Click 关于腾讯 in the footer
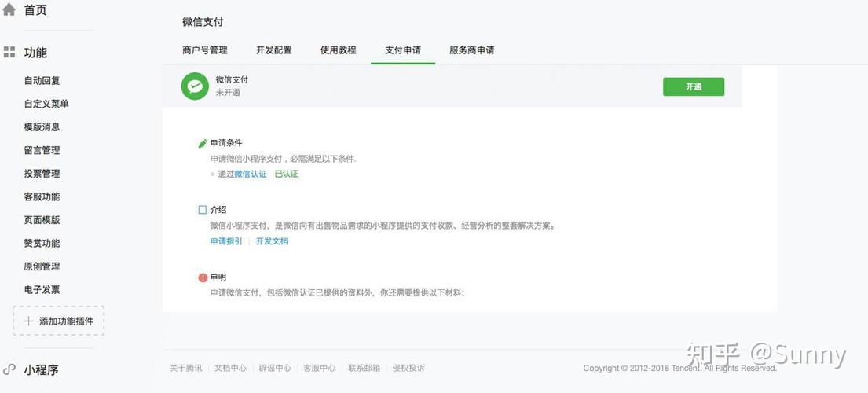This screenshot has height=393, width=868. (x=186, y=368)
